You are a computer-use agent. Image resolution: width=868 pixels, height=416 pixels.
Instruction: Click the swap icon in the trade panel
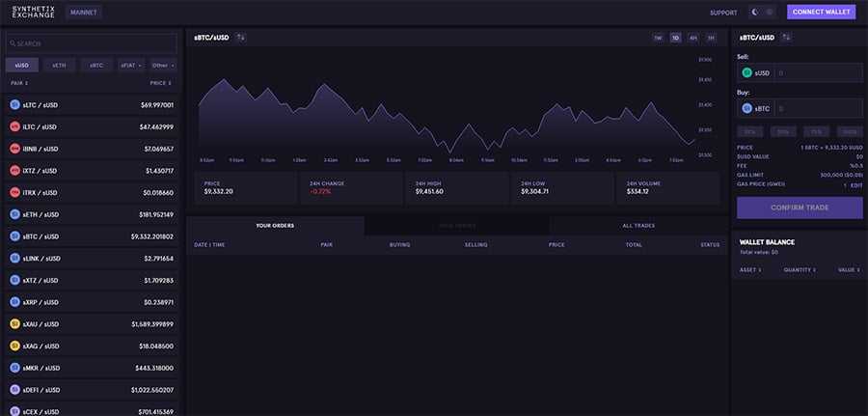pyautogui.click(x=787, y=38)
